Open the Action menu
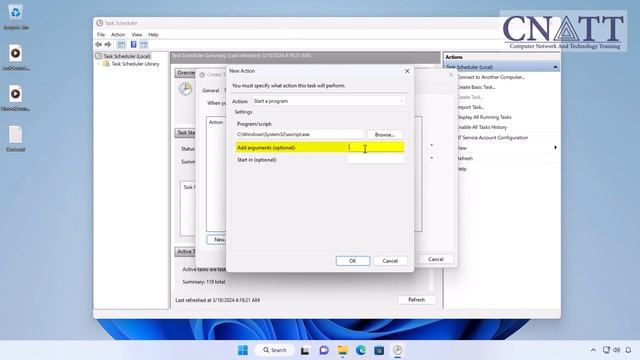This screenshot has width=640, height=360. tap(118, 35)
